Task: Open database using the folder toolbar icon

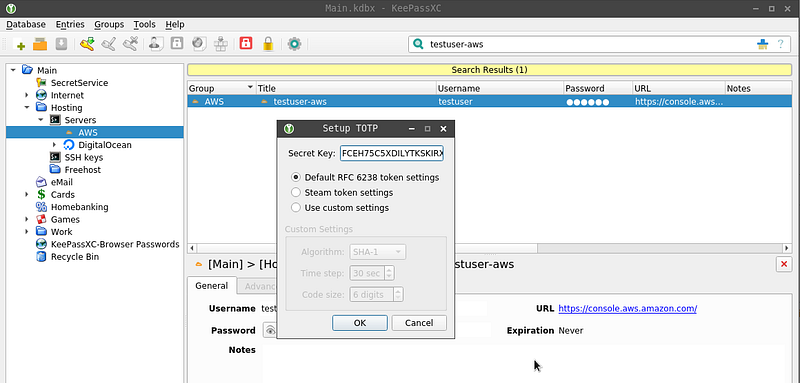Action: [x=40, y=44]
